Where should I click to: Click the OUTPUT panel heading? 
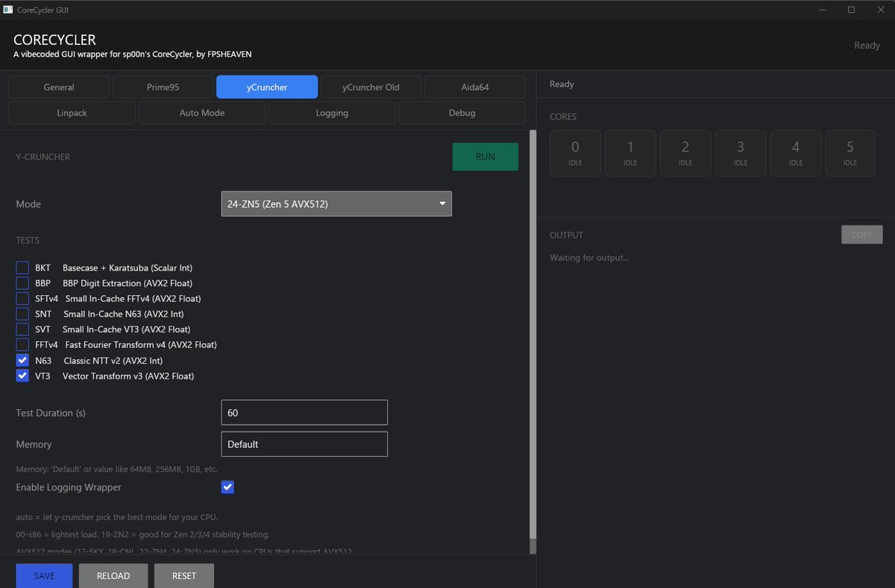[566, 235]
